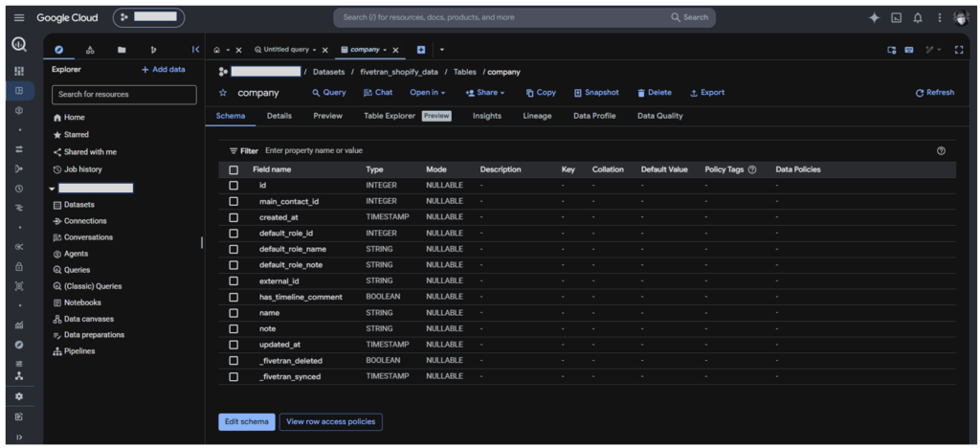The width and height of the screenshot is (980, 448).
Task: Check the box for main_contact_id
Action: click(x=234, y=201)
